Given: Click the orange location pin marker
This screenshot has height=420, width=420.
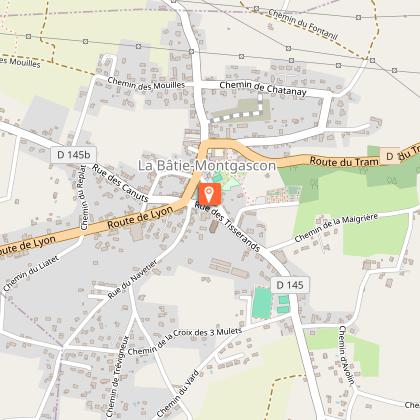Looking at the screenshot, I should (209, 194).
